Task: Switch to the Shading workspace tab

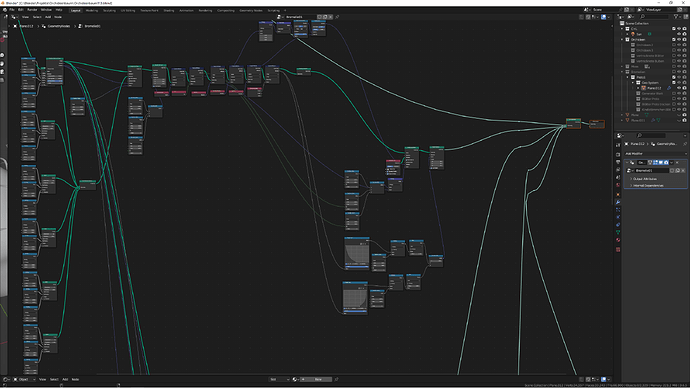Action: [169, 10]
